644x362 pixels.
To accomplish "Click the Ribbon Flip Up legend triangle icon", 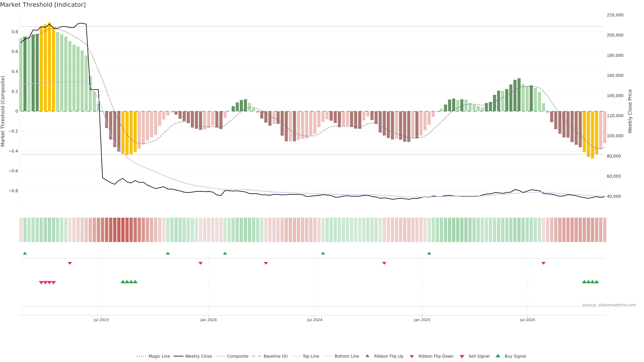I will (x=367, y=356).
